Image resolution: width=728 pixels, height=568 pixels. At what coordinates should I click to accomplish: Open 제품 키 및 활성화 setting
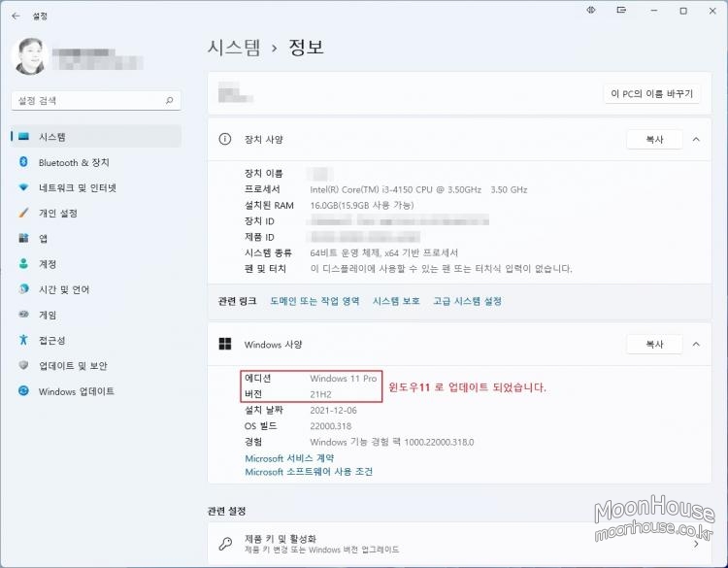pyautogui.click(x=459, y=544)
